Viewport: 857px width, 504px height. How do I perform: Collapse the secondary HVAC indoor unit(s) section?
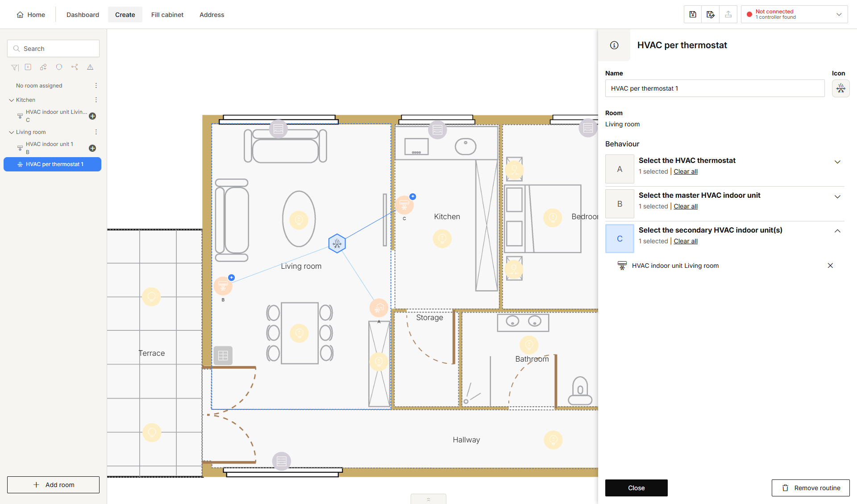(x=837, y=231)
